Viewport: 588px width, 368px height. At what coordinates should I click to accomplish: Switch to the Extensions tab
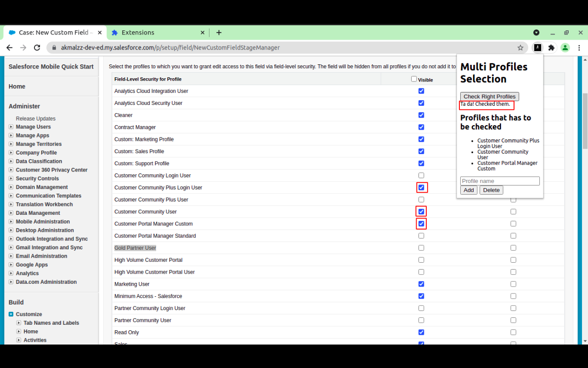[x=158, y=33]
